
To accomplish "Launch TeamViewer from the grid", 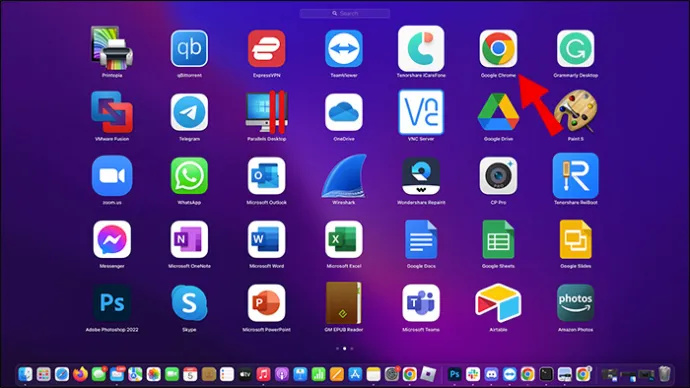I will click(344, 48).
